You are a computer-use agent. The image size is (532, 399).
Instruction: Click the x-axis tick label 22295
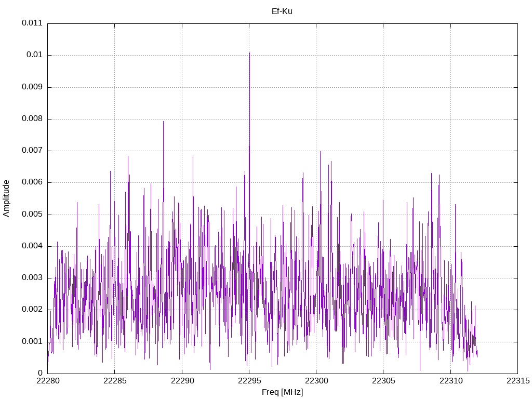tap(249, 381)
